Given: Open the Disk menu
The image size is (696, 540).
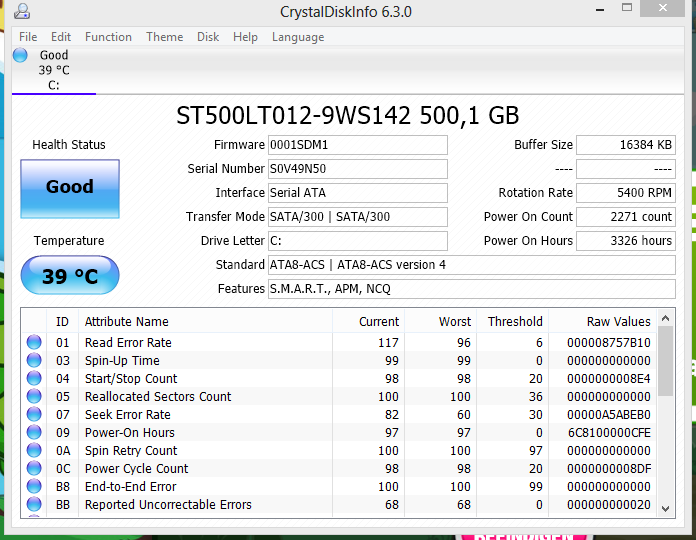Looking at the screenshot, I should [208, 37].
